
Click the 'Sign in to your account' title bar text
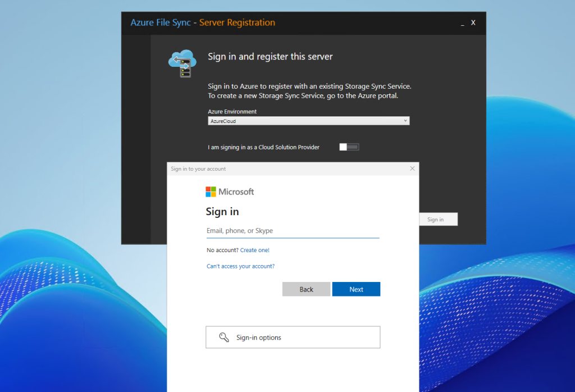point(198,168)
